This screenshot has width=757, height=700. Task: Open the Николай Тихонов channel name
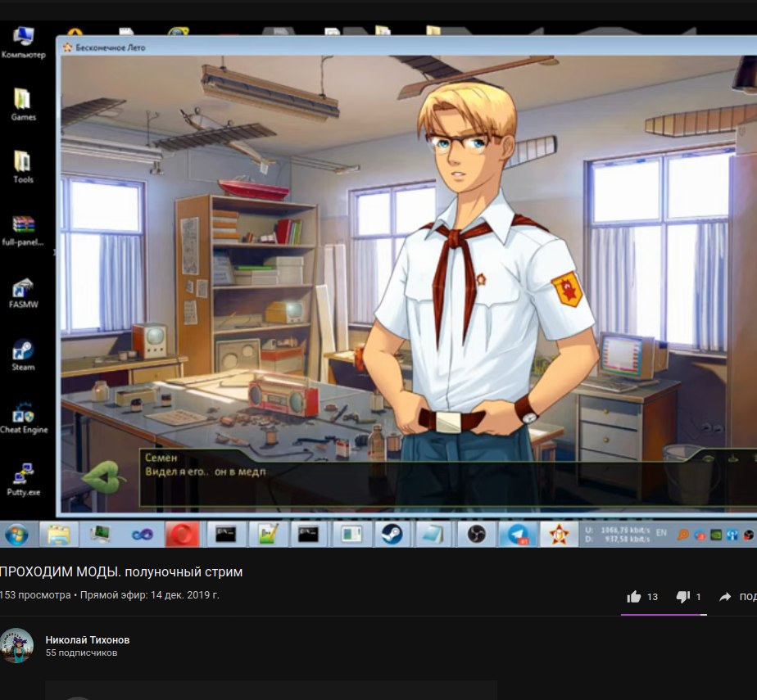[x=88, y=639]
